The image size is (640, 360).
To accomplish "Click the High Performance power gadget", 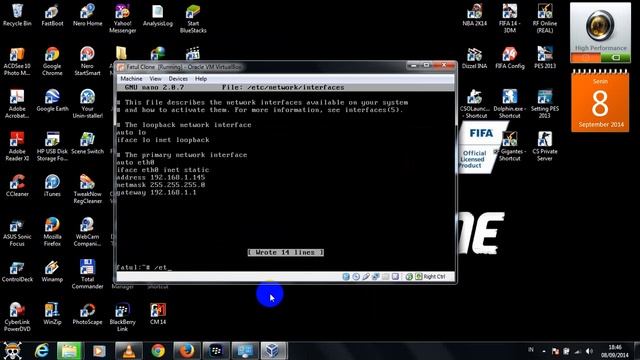I will click(600, 33).
